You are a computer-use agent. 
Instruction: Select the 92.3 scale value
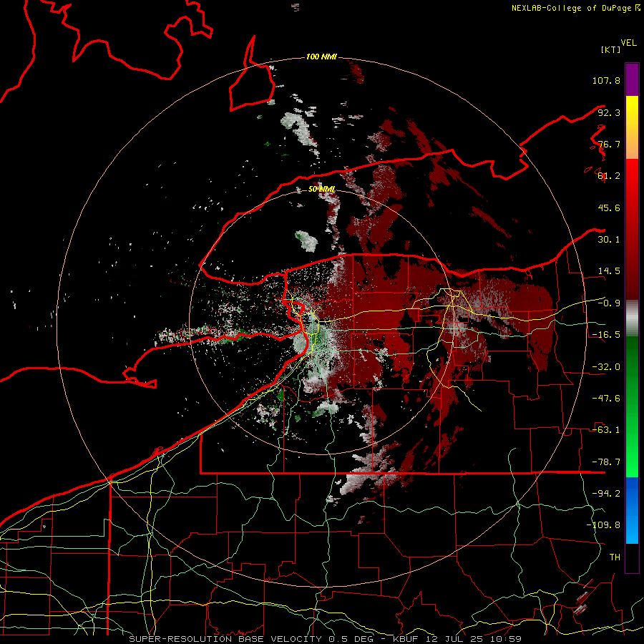(x=609, y=112)
